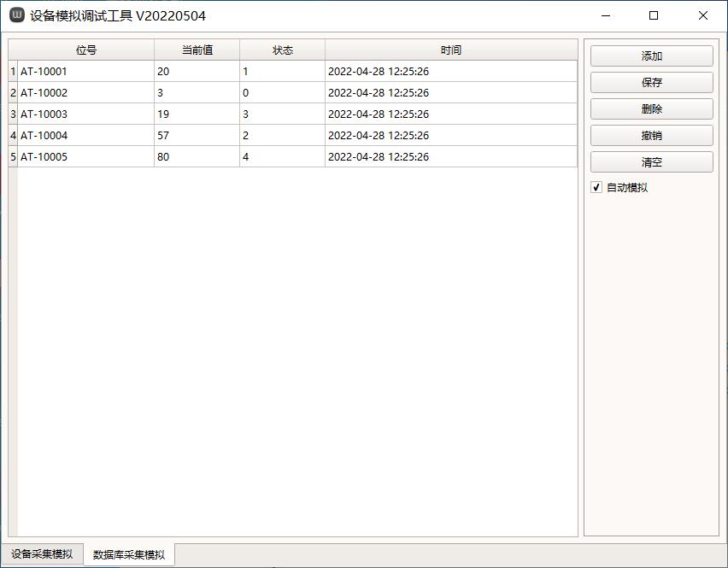The image size is (728, 568).
Task: Minimize the application window
Action: click(x=605, y=15)
